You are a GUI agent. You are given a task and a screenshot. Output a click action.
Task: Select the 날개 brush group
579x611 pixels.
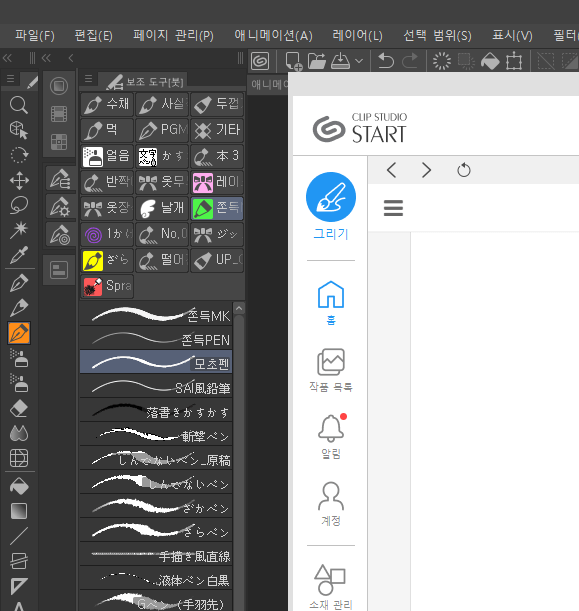click(x=162, y=208)
